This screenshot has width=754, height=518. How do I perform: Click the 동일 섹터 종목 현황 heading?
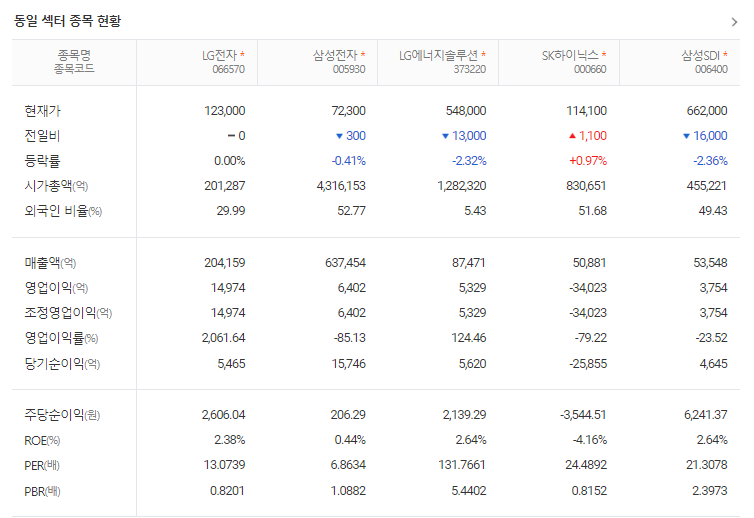(x=67, y=21)
